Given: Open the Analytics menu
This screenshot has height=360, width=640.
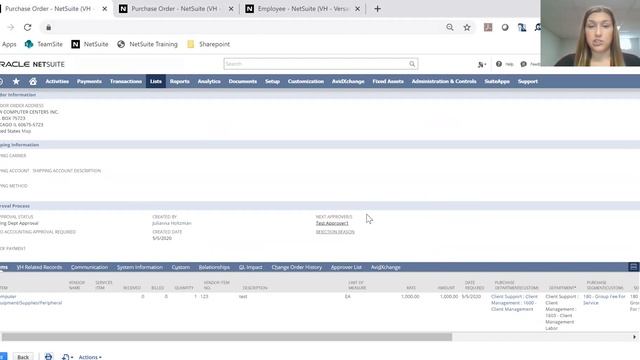Looking at the screenshot, I should click(x=209, y=81).
